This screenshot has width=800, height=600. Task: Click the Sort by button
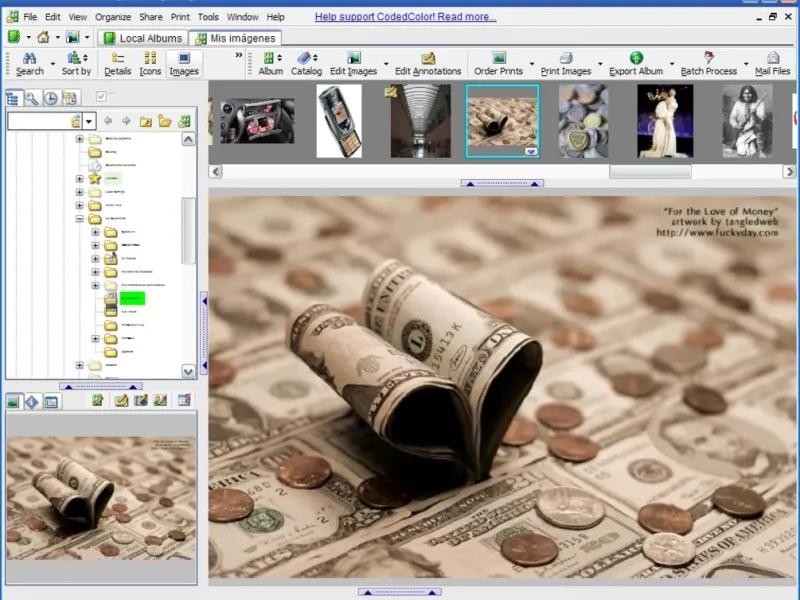click(x=76, y=64)
